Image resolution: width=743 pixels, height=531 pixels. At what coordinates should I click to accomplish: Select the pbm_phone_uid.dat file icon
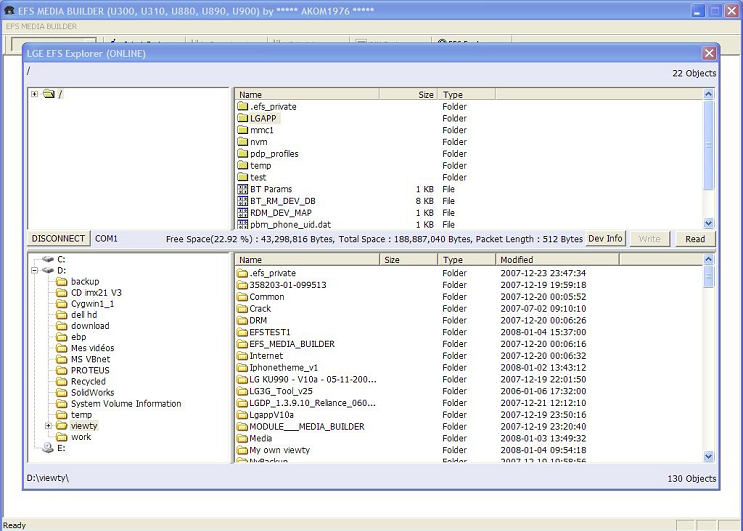tap(242, 225)
